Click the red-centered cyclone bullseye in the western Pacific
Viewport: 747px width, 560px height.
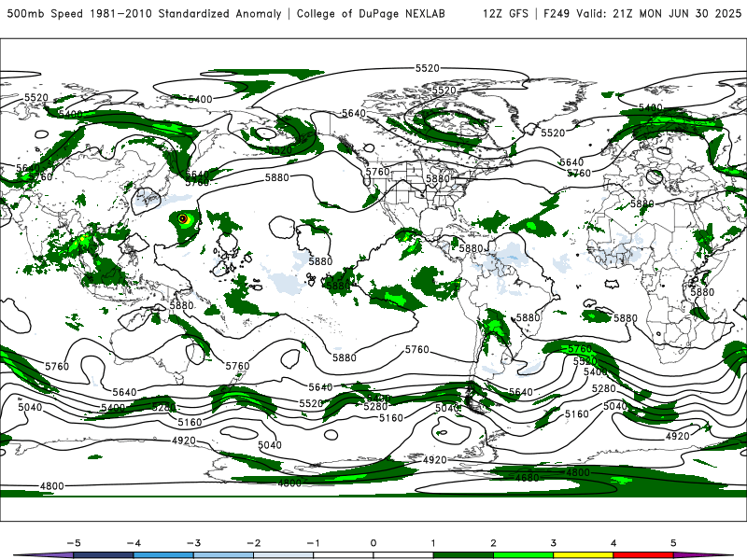click(x=182, y=218)
